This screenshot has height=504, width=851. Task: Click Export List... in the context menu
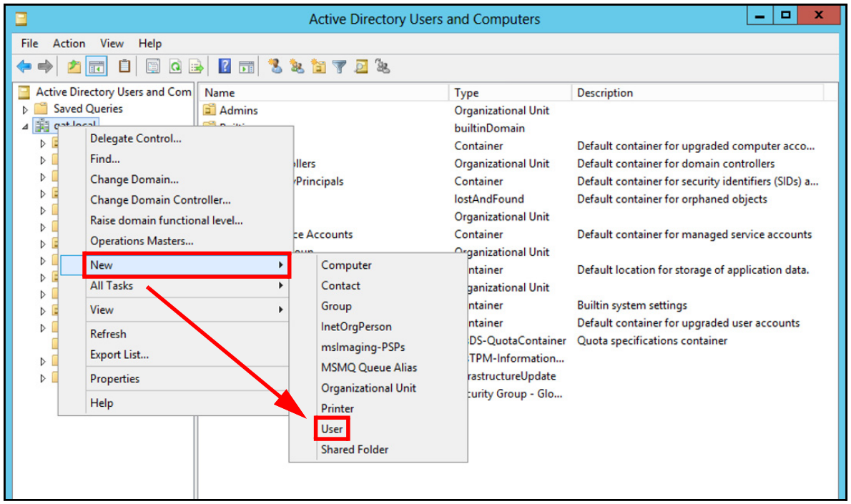119,355
